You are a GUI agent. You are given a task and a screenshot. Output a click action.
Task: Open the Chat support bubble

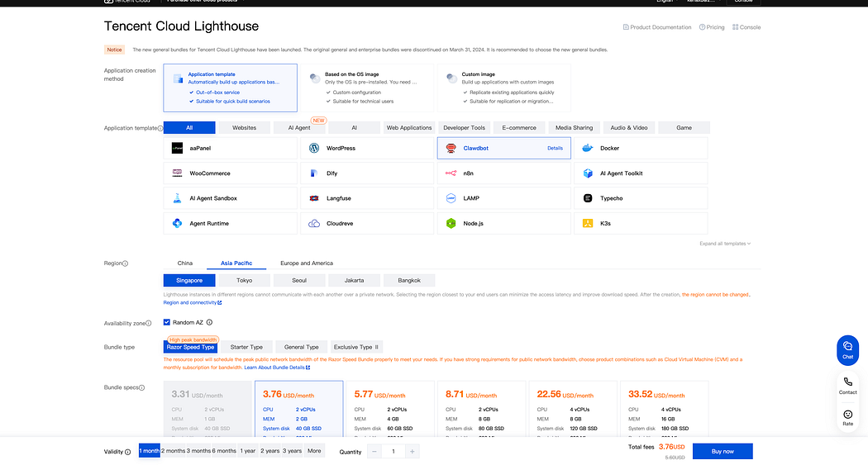point(847,350)
